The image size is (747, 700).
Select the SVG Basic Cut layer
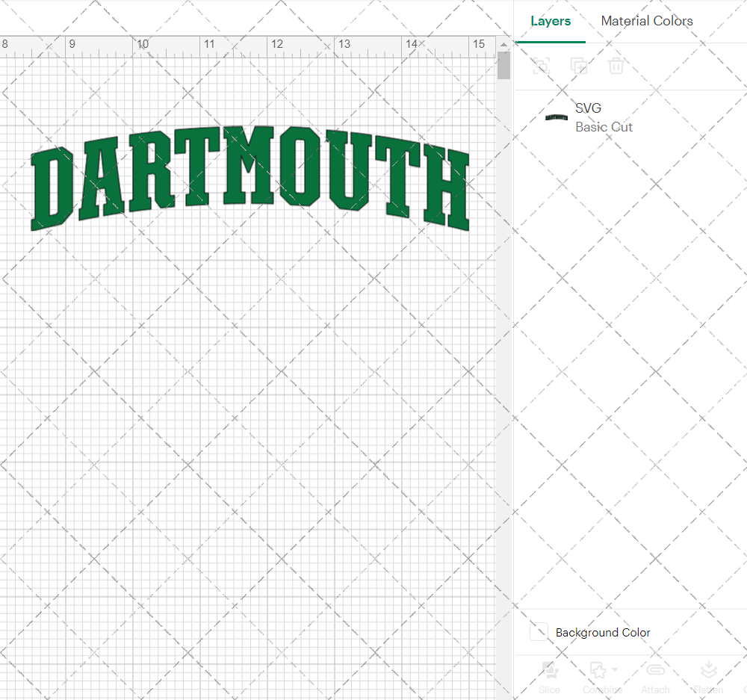tap(630, 117)
